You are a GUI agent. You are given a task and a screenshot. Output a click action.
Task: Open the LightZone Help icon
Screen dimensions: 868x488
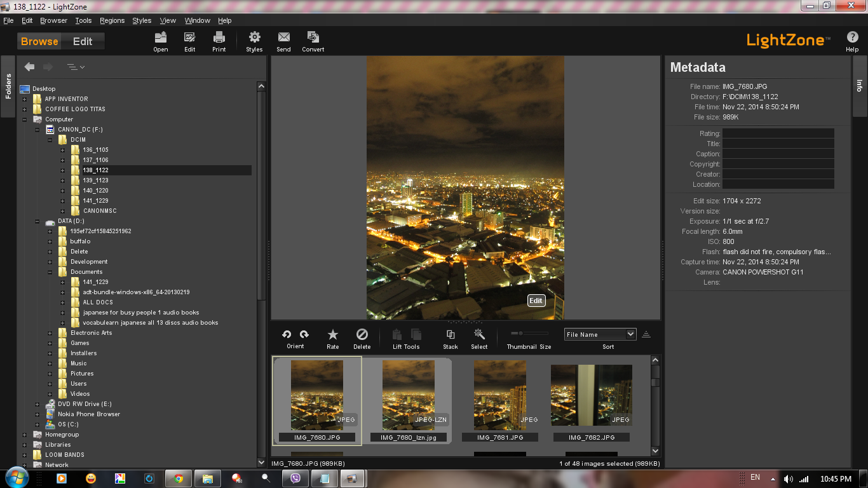852,38
